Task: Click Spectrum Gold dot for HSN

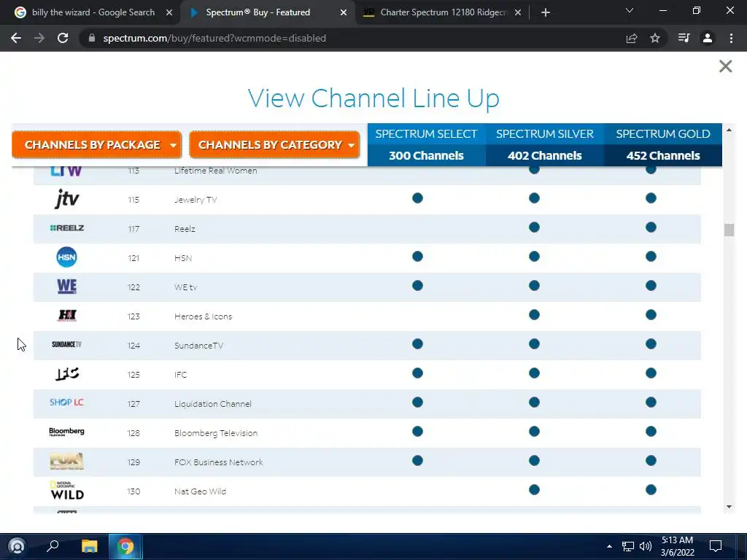Action: [x=651, y=257]
